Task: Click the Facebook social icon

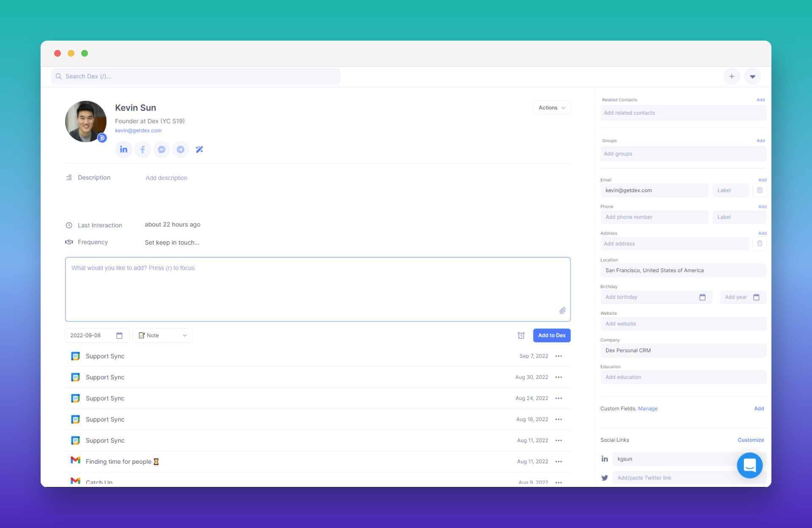Action: click(x=143, y=149)
